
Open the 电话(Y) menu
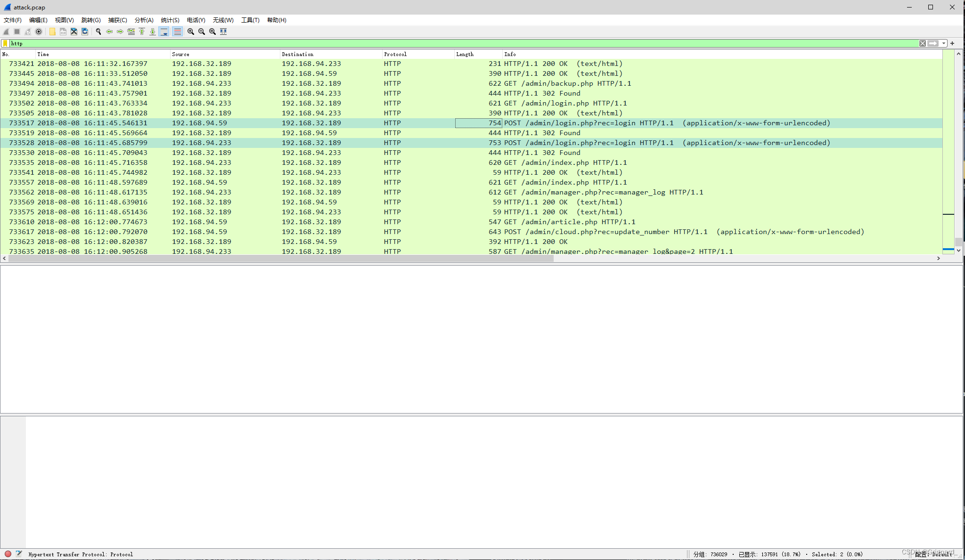tap(196, 20)
